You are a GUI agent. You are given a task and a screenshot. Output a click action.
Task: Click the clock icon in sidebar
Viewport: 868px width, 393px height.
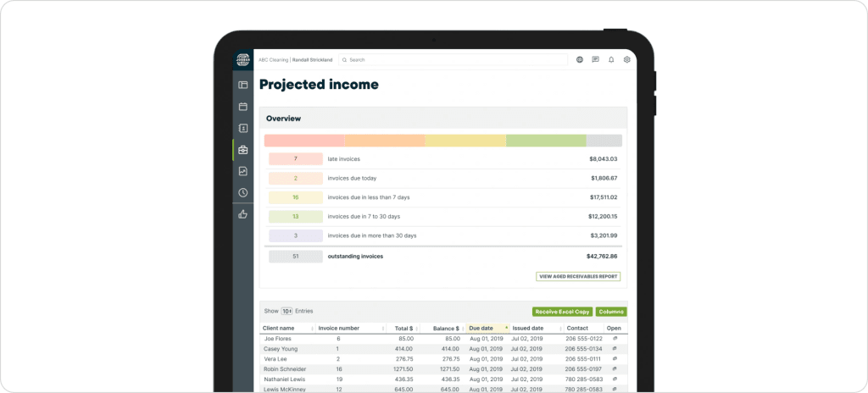tap(243, 192)
